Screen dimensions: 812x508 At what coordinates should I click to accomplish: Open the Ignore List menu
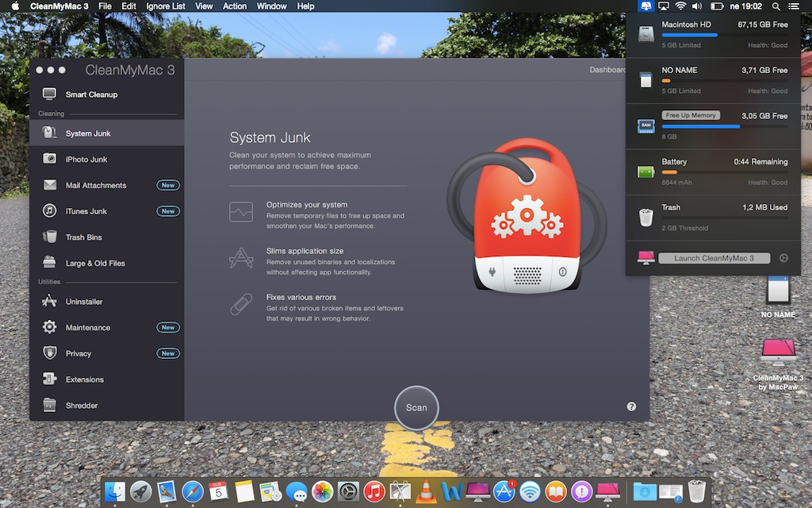pyautogui.click(x=166, y=6)
